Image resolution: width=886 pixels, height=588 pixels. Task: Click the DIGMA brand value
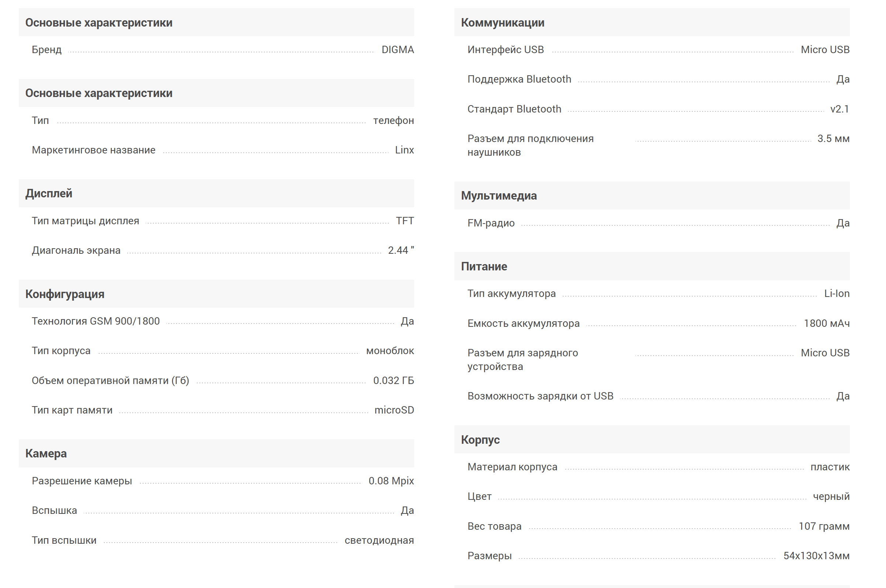click(x=397, y=49)
